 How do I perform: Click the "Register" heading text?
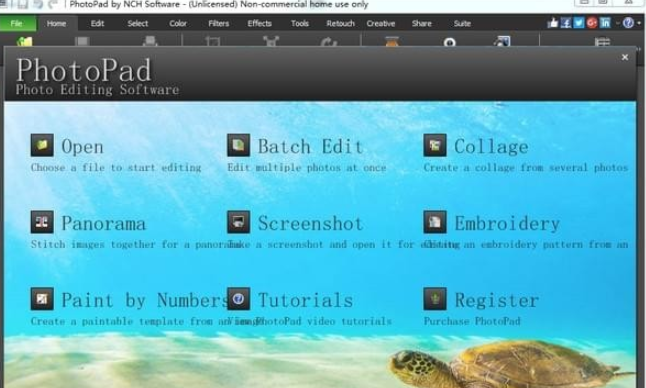[x=497, y=301]
